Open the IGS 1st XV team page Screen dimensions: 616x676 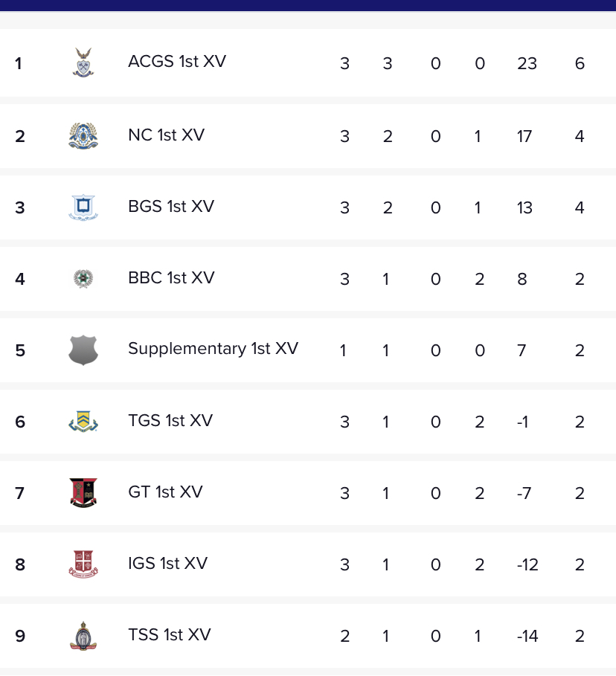click(x=168, y=564)
